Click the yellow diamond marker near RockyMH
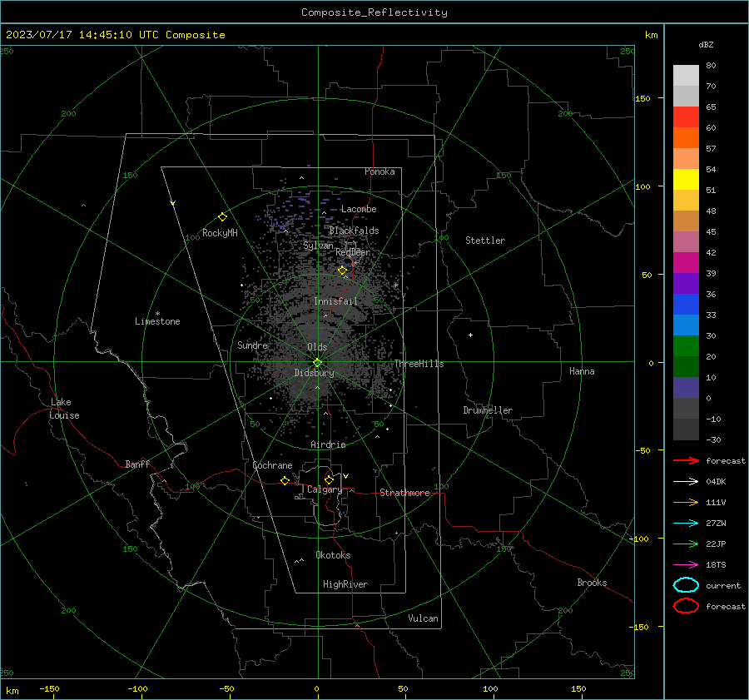Viewport: 749px width, 700px height. point(222,217)
